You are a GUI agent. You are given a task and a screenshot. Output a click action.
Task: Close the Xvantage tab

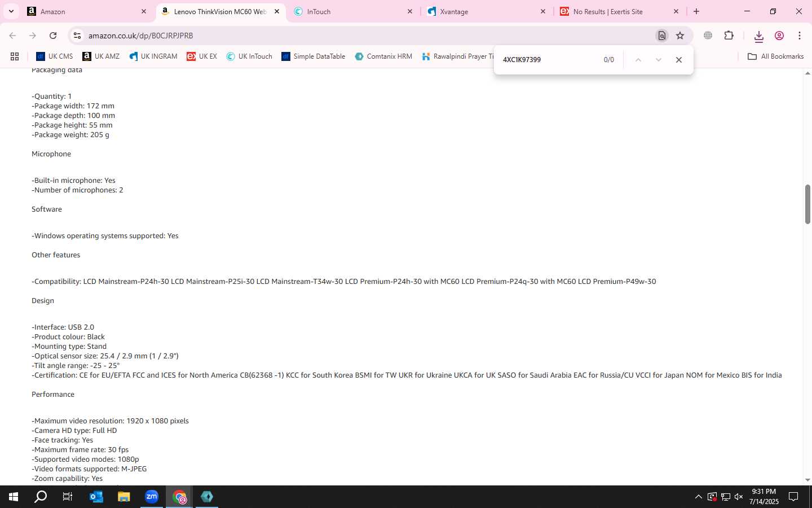coord(543,11)
